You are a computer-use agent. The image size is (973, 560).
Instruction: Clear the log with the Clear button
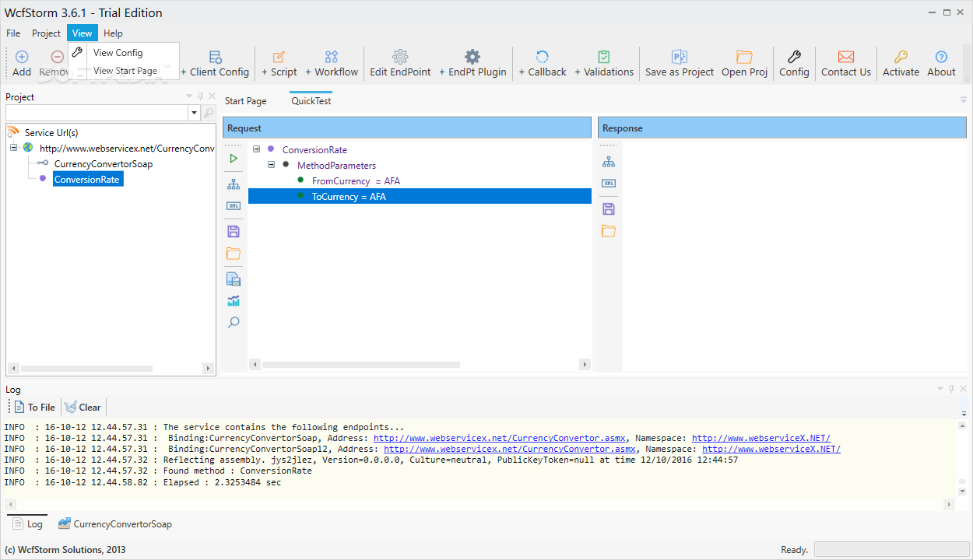click(83, 407)
